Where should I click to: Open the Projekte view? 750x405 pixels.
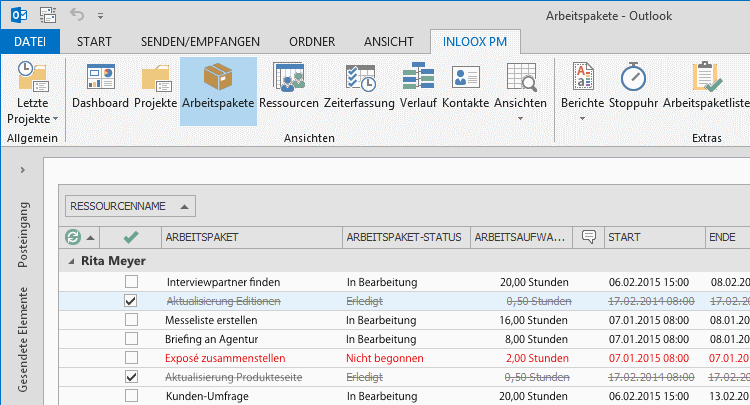[155, 84]
